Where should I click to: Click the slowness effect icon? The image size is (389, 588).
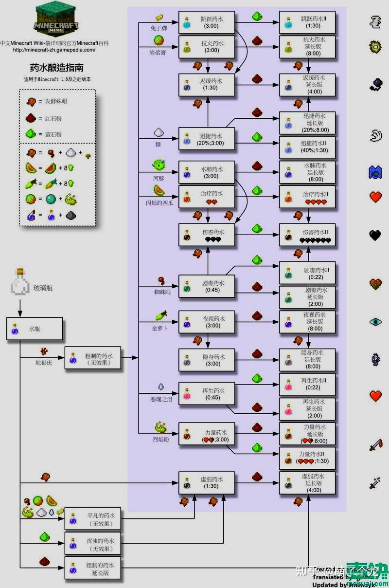pyautogui.click(x=376, y=85)
